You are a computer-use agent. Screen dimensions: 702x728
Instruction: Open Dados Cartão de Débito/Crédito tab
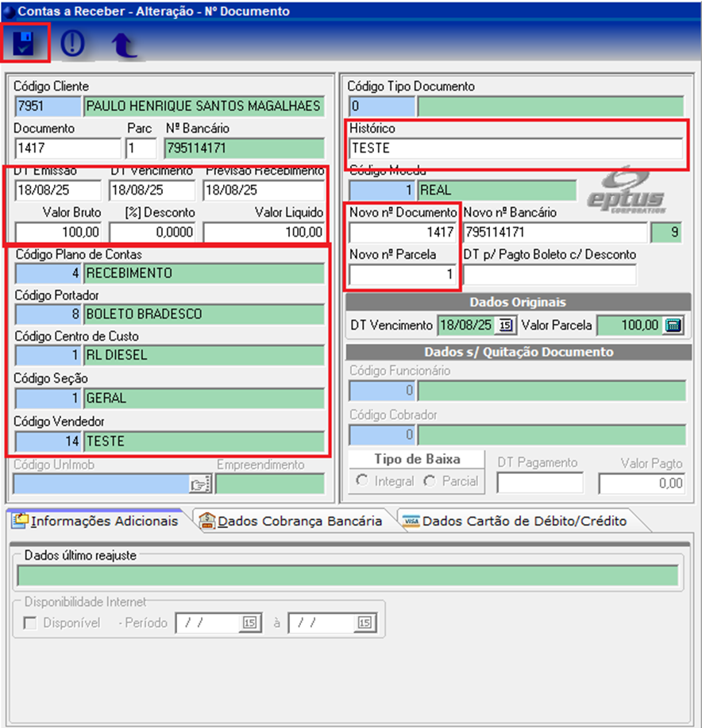pos(515,522)
